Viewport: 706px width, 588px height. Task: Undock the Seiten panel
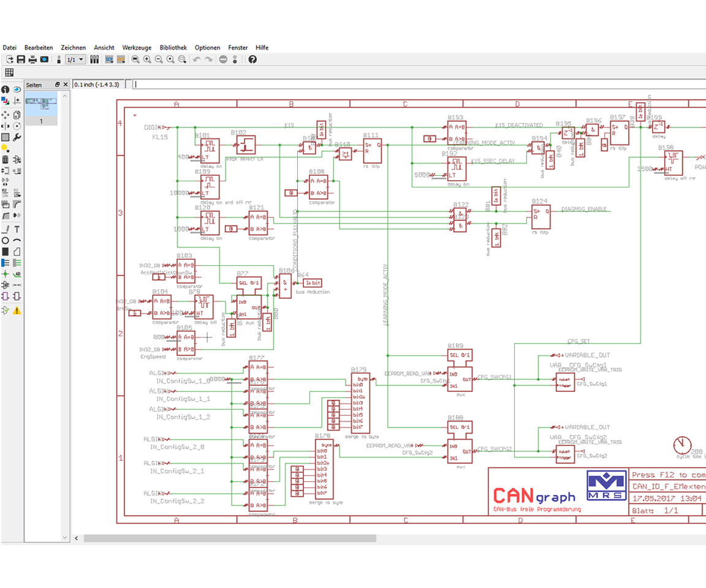tap(58, 85)
